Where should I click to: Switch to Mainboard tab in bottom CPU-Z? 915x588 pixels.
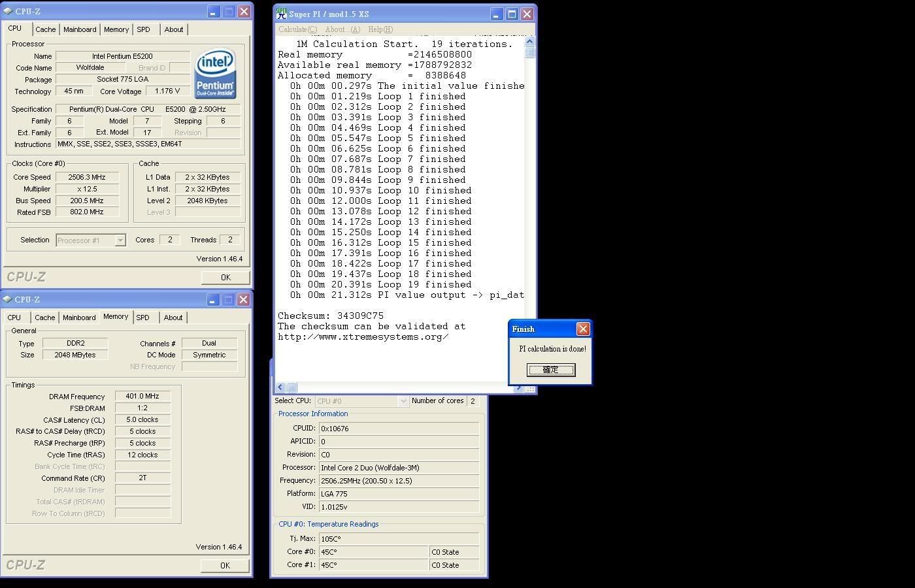[x=79, y=318]
